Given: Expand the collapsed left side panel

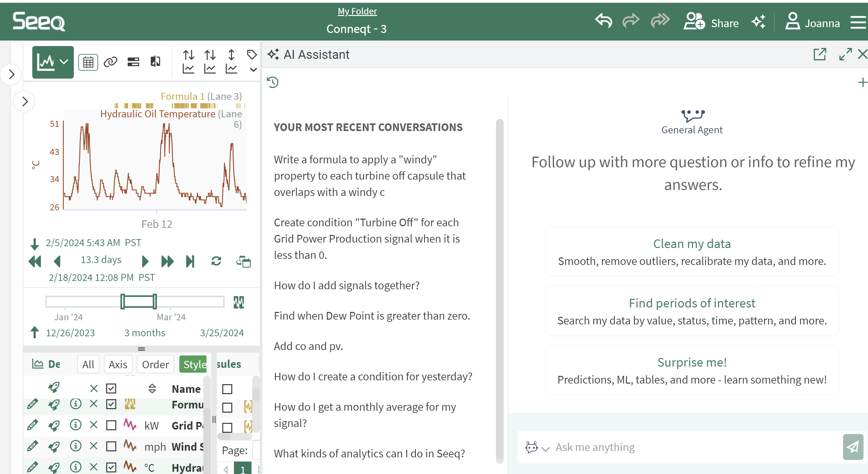Looking at the screenshot, I should 12,74.
